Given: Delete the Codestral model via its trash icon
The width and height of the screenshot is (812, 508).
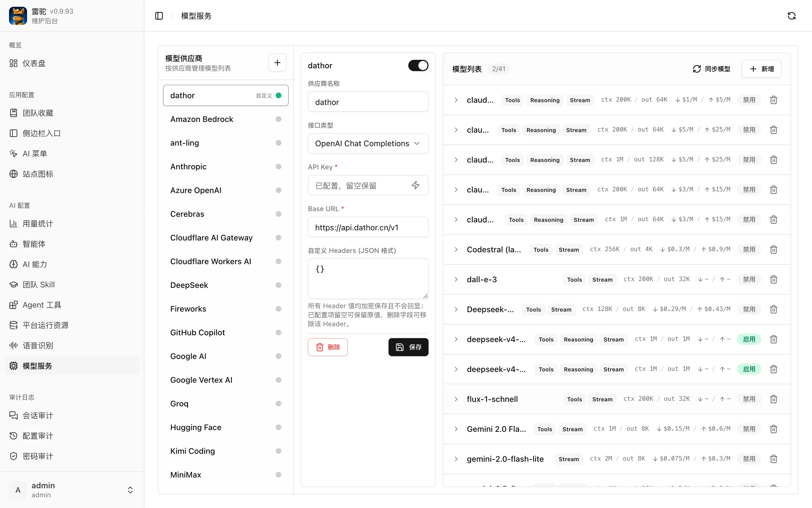Looking at the screenshot, I should pyautogui.click(x=773, y=250).
